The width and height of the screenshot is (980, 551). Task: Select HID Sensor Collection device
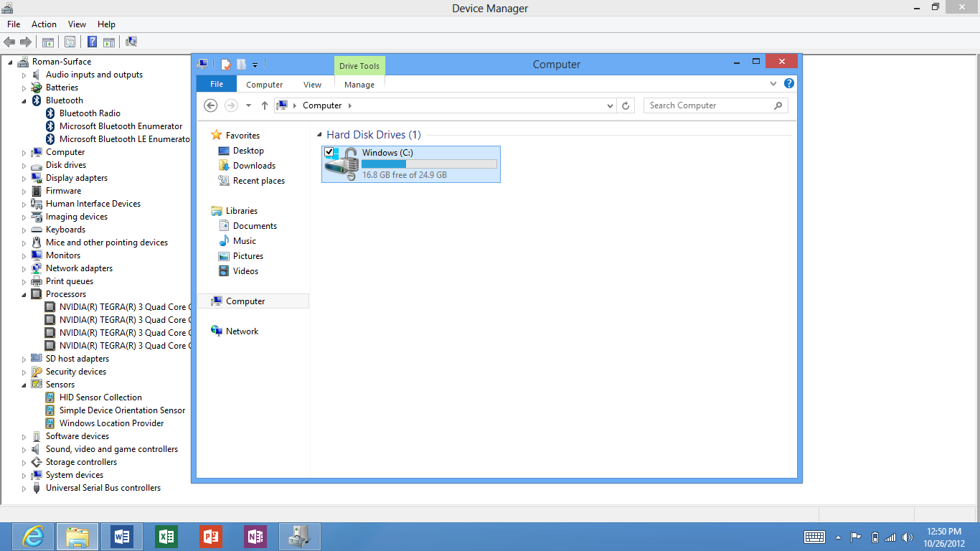point(100,397)
